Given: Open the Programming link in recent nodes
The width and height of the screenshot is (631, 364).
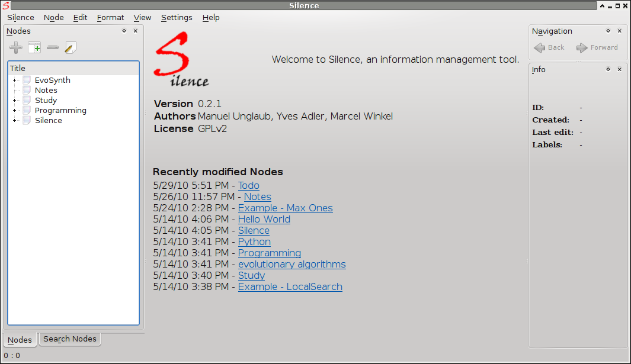Looking at the screenshot, I should 269,253.
